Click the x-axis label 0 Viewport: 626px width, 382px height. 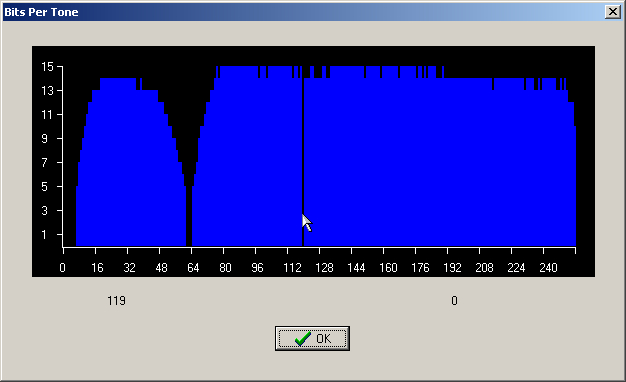62,268
